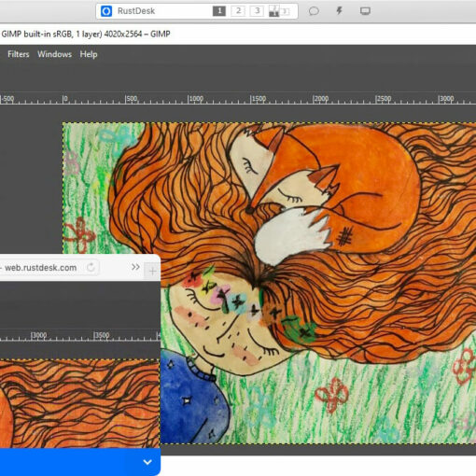
Task: Expand the blue bar chevron arrow
Action: coord(147,462)
